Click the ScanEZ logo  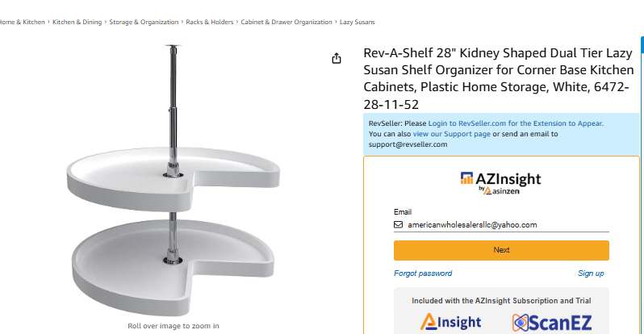pos(552,324)
